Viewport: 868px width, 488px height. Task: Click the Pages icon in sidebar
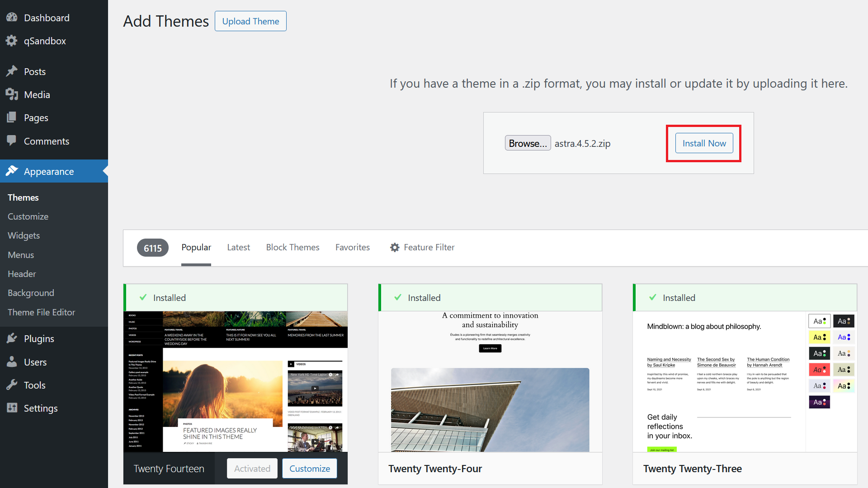(12, 117)
